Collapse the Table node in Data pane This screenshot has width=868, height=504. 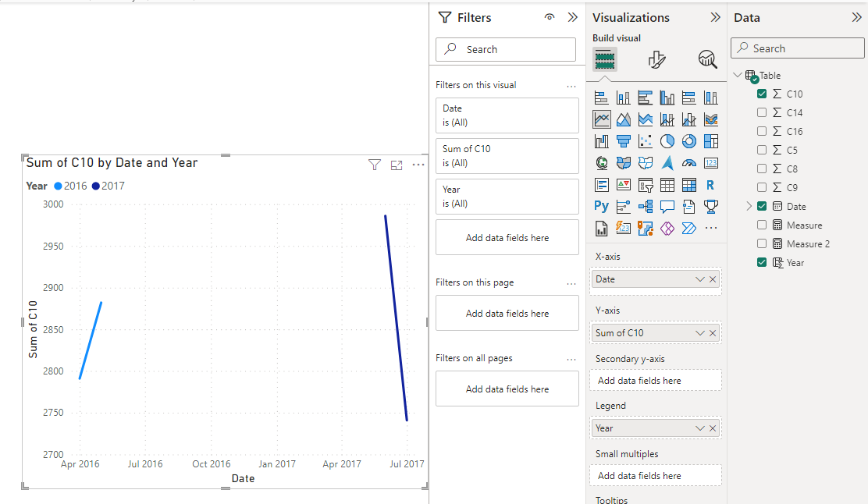click(x=738, y=75)
